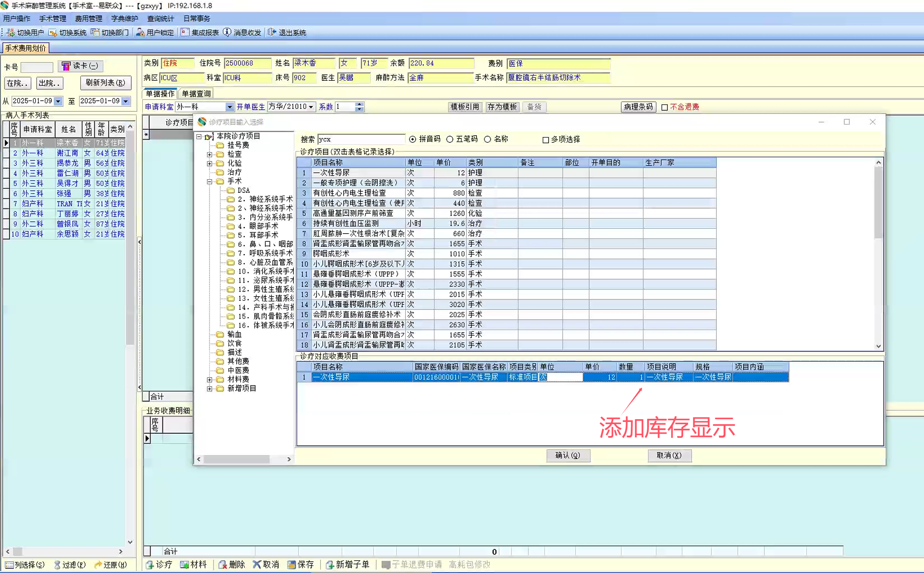The width and height of the screenshot is (924, 573).
Task: Click the 模板引用 button
Action: (x=465, y=107)
